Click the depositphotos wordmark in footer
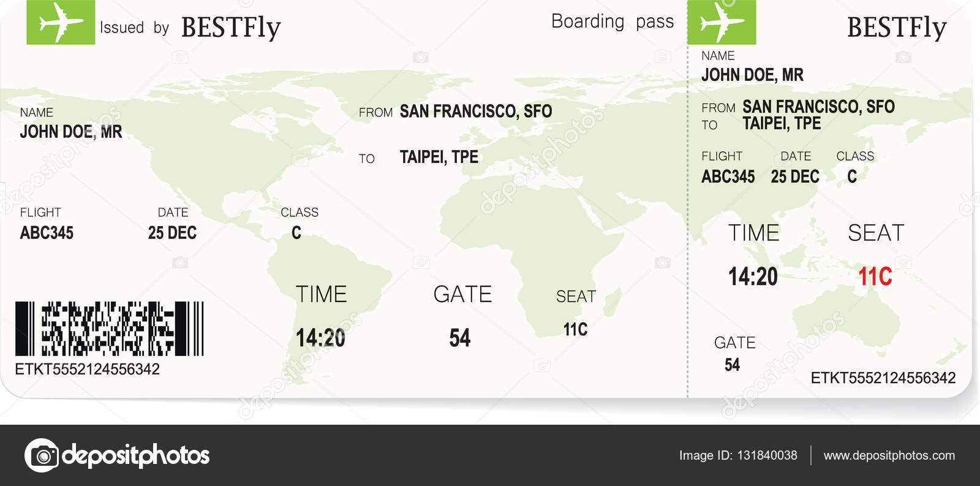This screenshot has height=486, width=980. click(136, 455)
